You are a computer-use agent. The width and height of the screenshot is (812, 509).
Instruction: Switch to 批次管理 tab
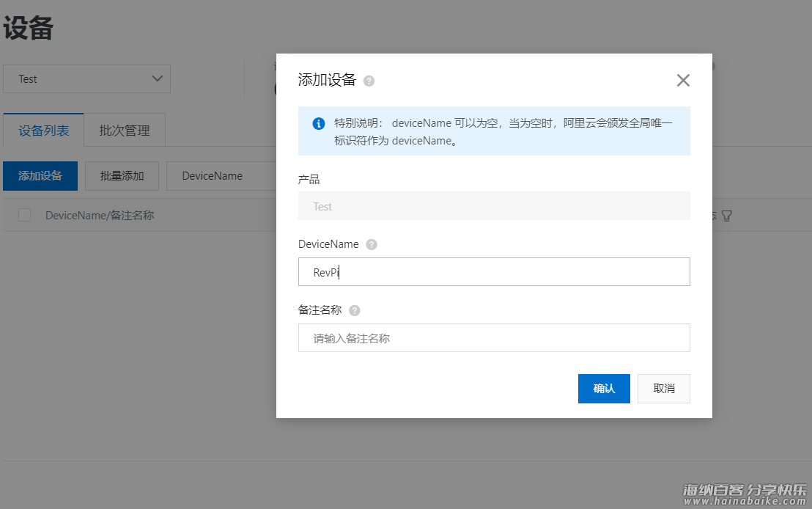point(125,130)
